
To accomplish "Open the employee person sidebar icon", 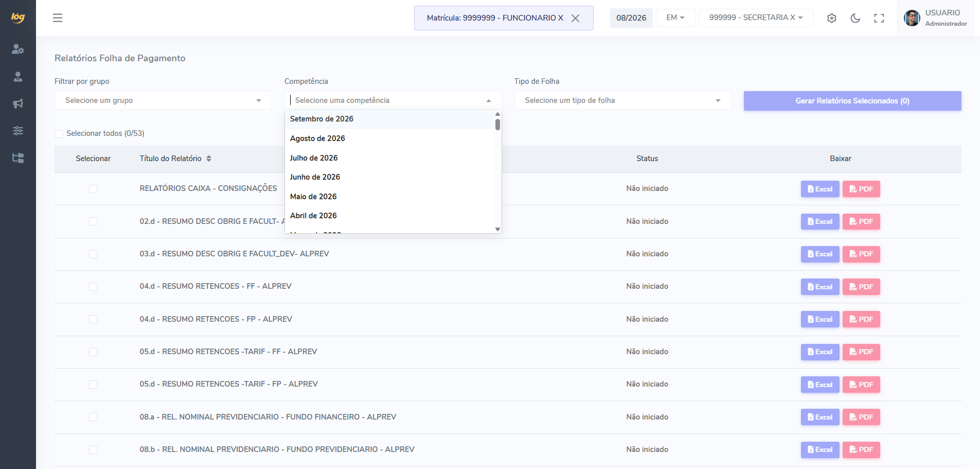I will 18,77.
